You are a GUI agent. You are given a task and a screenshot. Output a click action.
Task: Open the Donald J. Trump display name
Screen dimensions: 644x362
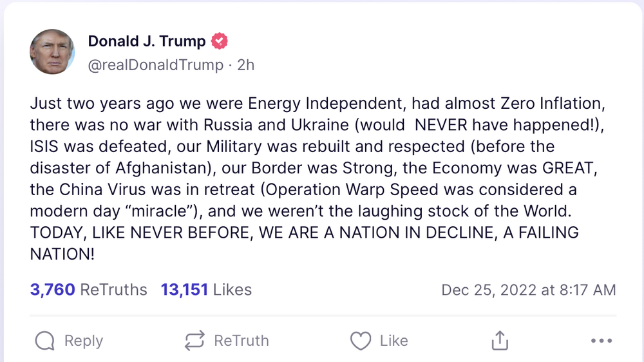pyautogui.click(x=146, y=42)
